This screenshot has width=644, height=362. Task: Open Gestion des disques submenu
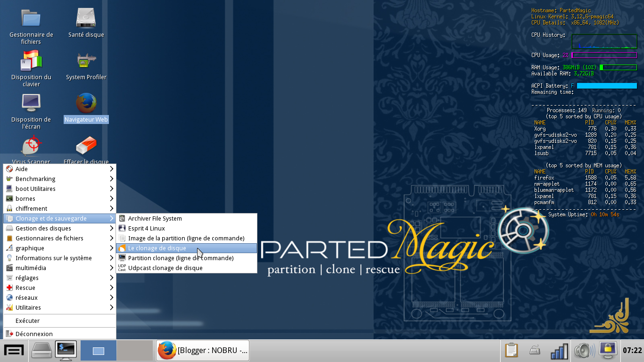(x=59, y=228)
